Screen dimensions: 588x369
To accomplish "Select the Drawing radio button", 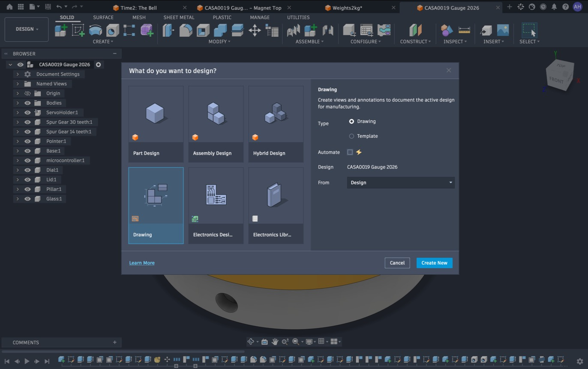I will pyautogui.click(x=351, y=122).
